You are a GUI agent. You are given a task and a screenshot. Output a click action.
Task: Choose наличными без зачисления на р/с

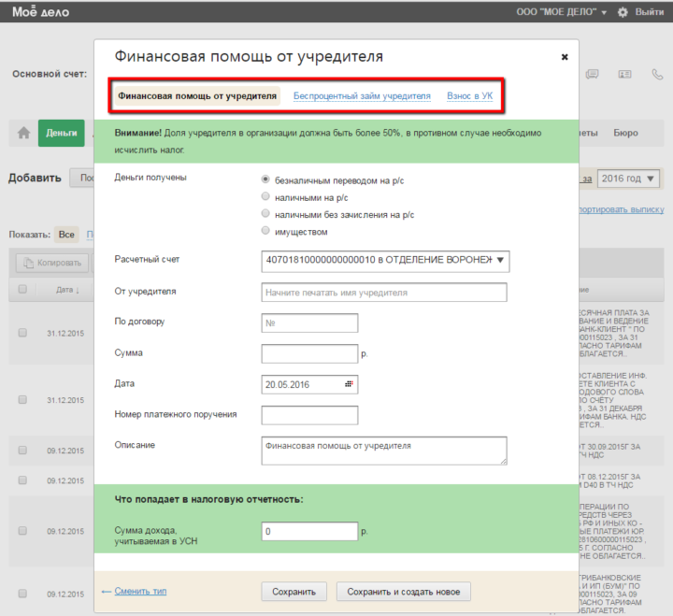pyautogui.click(x=265, y=213)
